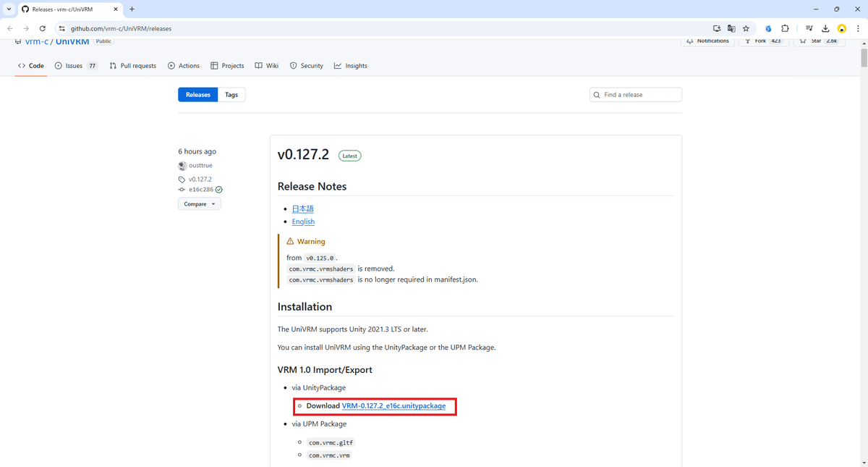The height and width of the screenshot is (467, 868).
Task: Open the blue extension icon
Action: point(769,28)
